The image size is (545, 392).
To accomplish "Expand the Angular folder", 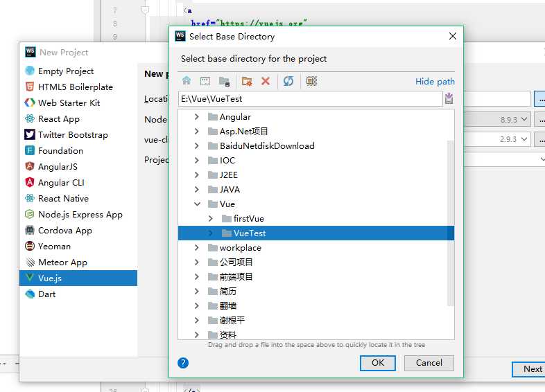I will tap(197, 116).
